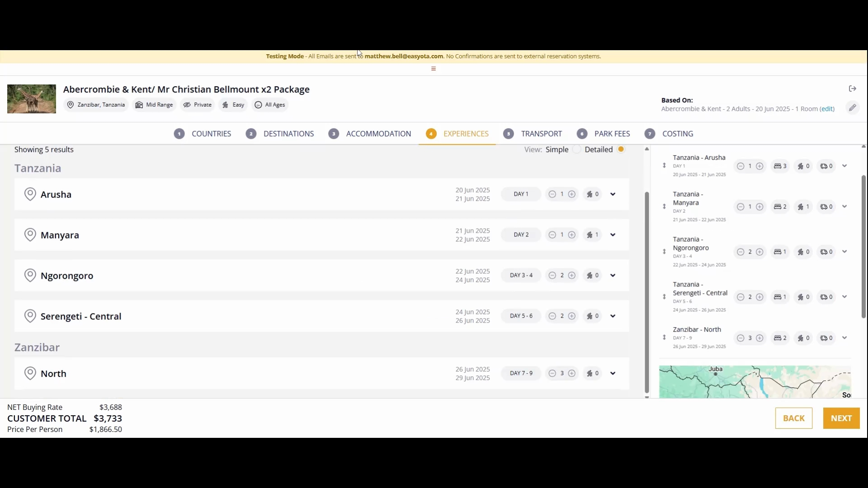
Task: Go to the Countries step
Action: tap(203, 134)
